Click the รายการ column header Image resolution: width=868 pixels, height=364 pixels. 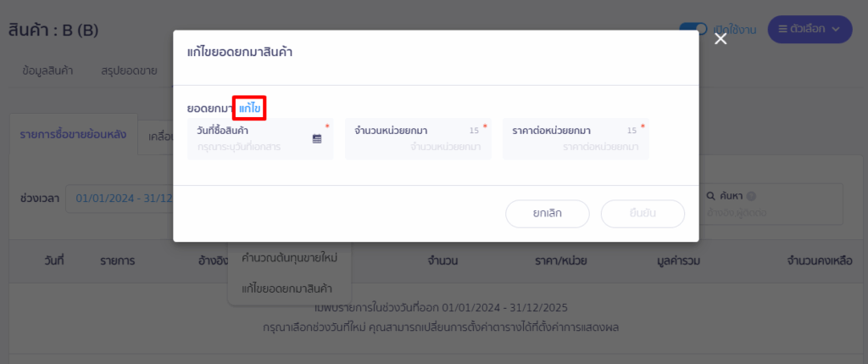pos(117,261)
